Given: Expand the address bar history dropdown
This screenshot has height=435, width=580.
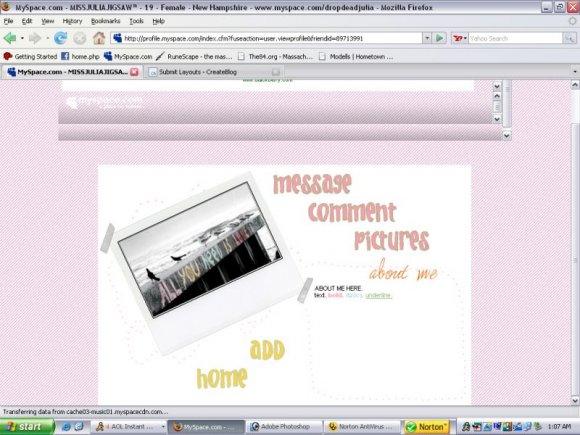Looking at the screenshot, I should 427,38.
